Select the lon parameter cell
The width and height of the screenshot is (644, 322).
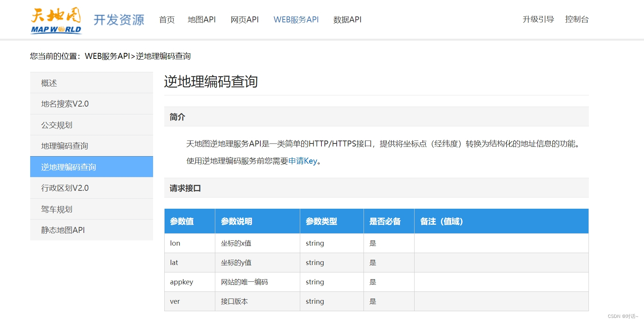tap(190, 243)
